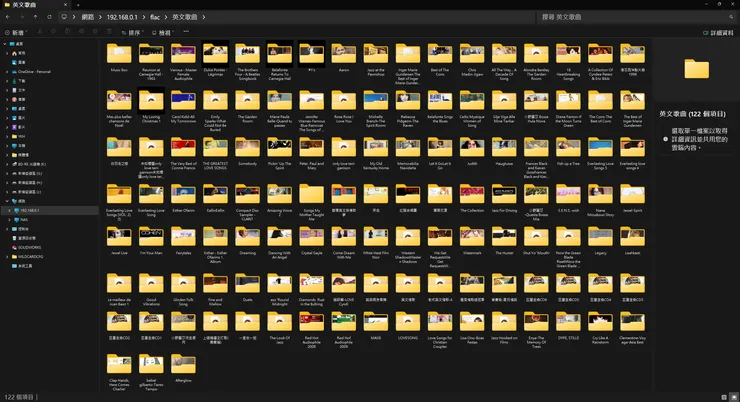Select the Amazing Voice 2 folder

point(279,200)
